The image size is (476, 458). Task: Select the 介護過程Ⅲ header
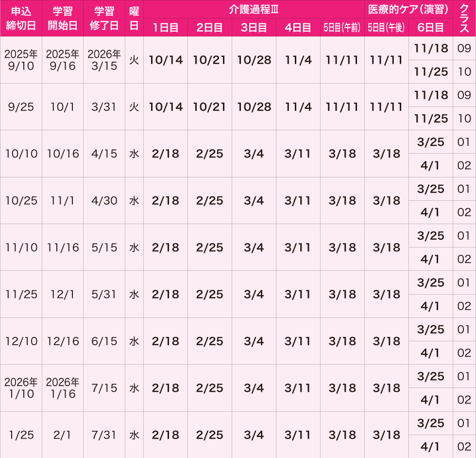tap(254, 9)
